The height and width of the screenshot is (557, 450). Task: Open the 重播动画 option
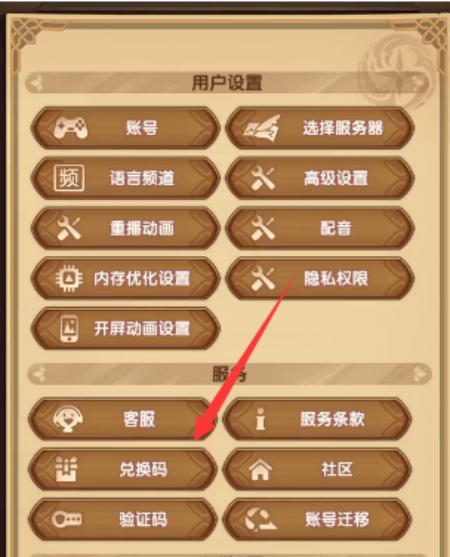pyautogui.click(x=126, y=228)
